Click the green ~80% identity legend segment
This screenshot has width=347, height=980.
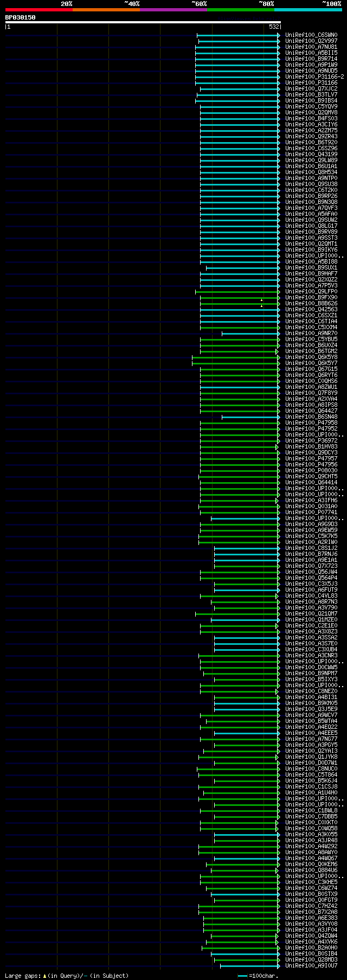(240, 10)
